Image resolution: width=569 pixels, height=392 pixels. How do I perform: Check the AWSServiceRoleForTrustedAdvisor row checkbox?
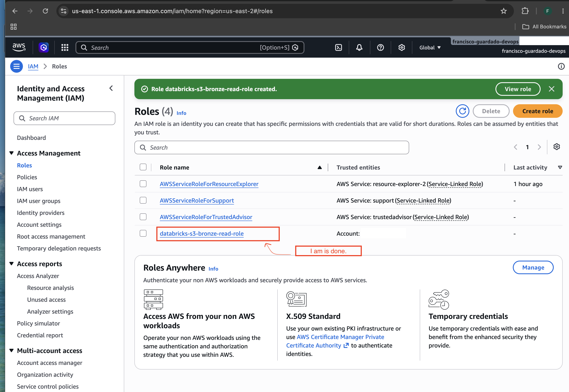point(143,217)
